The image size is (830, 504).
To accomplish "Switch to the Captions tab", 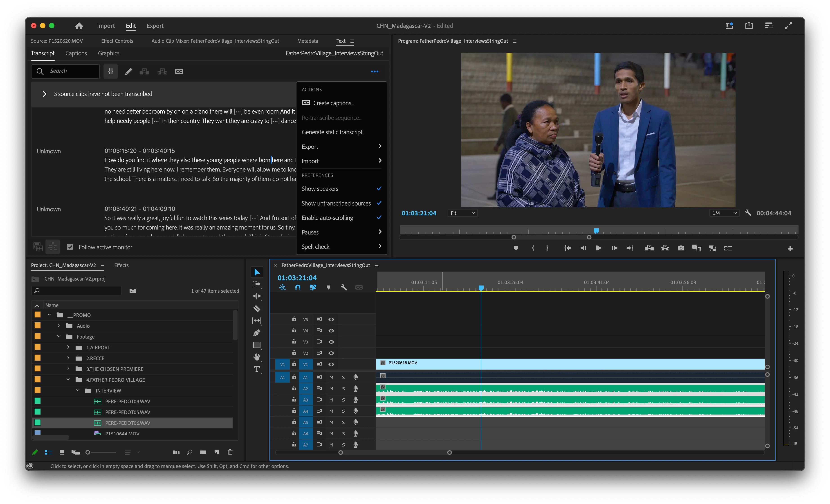I will coord(76,53).
